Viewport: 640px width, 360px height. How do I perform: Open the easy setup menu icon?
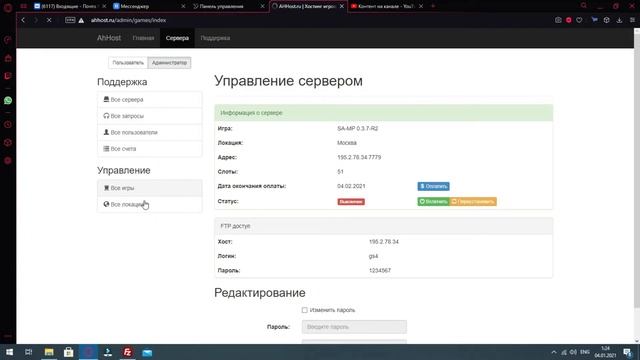click(632, 20)
